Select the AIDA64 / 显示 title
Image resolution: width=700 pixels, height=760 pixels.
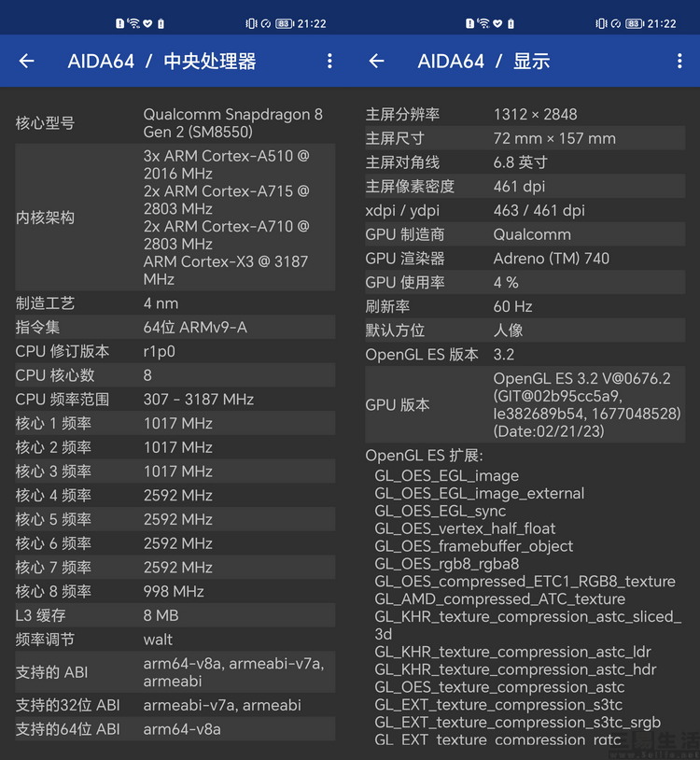coord(484,61)
